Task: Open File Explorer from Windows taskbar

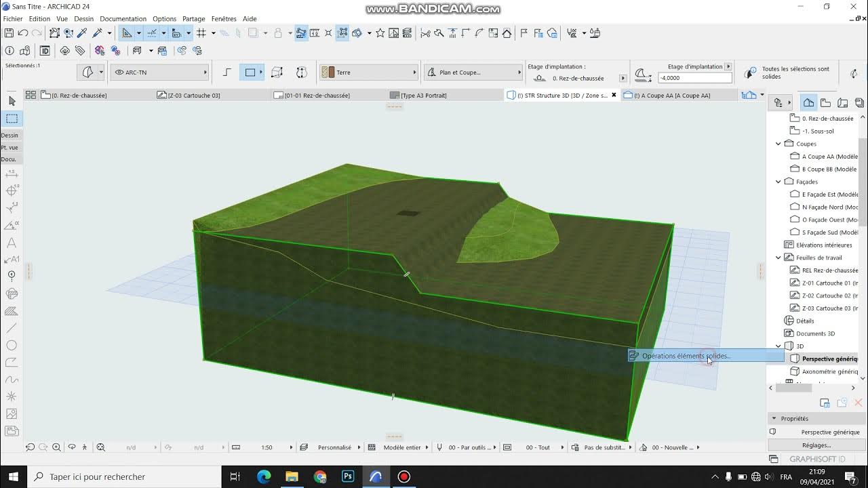Action: tap(291, 476)
